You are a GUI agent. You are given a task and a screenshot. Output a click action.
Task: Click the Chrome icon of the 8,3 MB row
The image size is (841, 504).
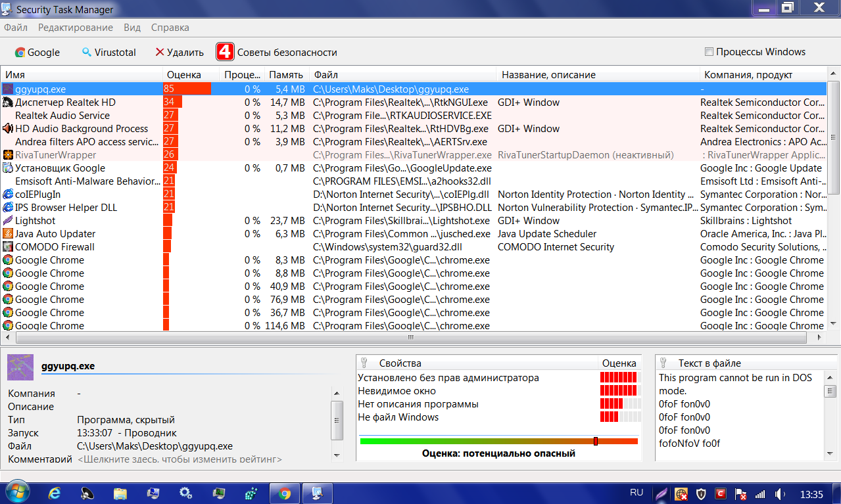tap(8, 260)
